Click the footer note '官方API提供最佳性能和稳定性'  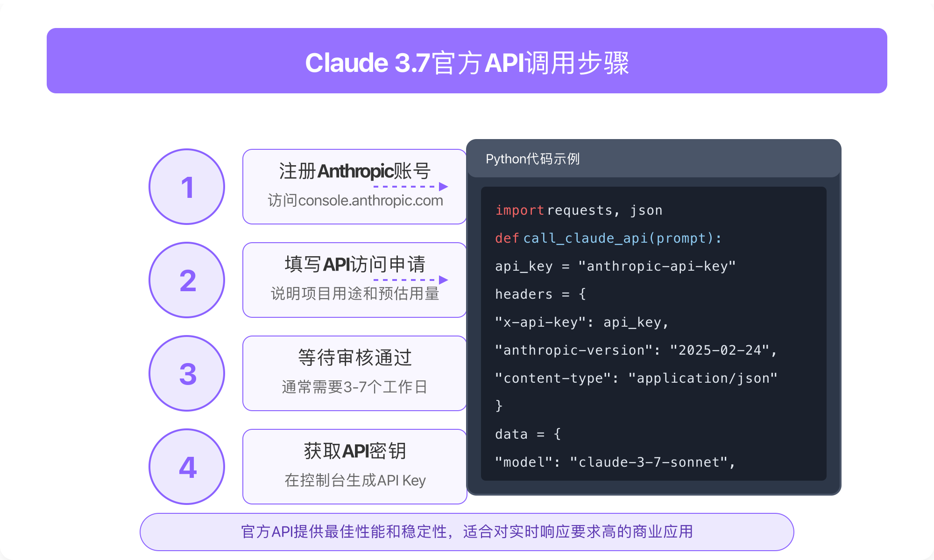click(x=343, y=532)
